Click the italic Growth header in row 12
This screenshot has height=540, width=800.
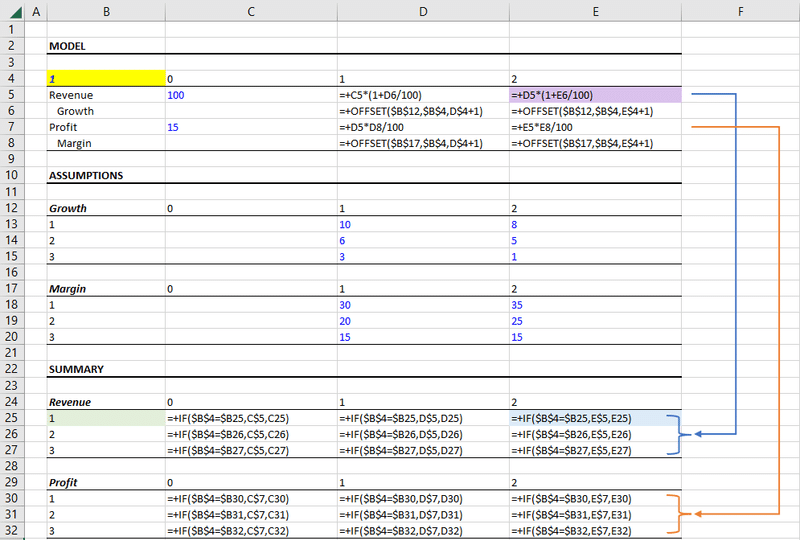(x=68, y=208)
